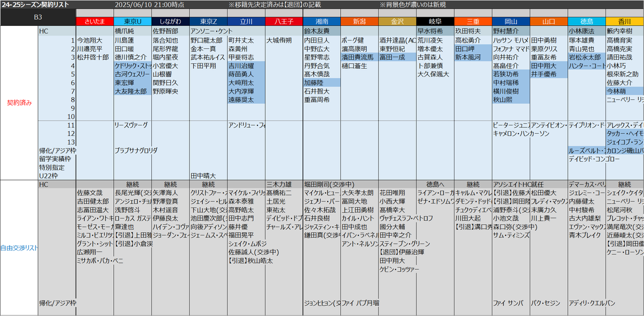Select the player cell 大久保颯大

coord(435,74)
